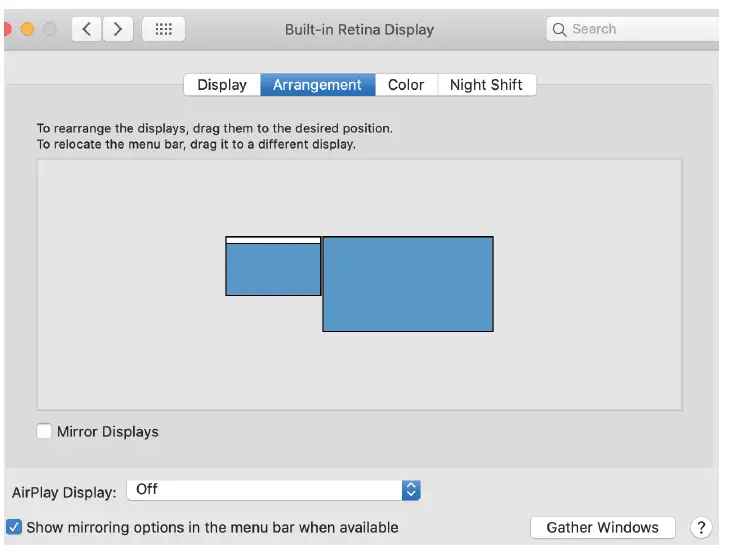Screen dimensions: 737x556
Task: Enable the Mirror Displays checkbox
Action: 44,432
